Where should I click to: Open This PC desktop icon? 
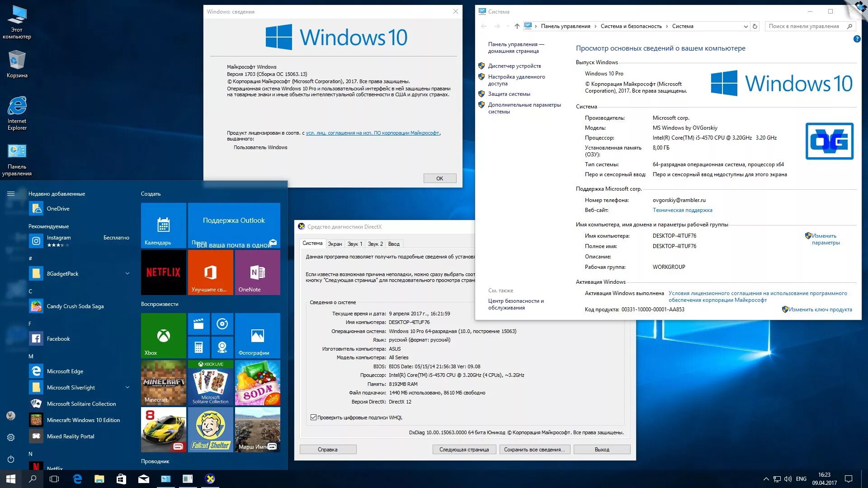[17, 22]
